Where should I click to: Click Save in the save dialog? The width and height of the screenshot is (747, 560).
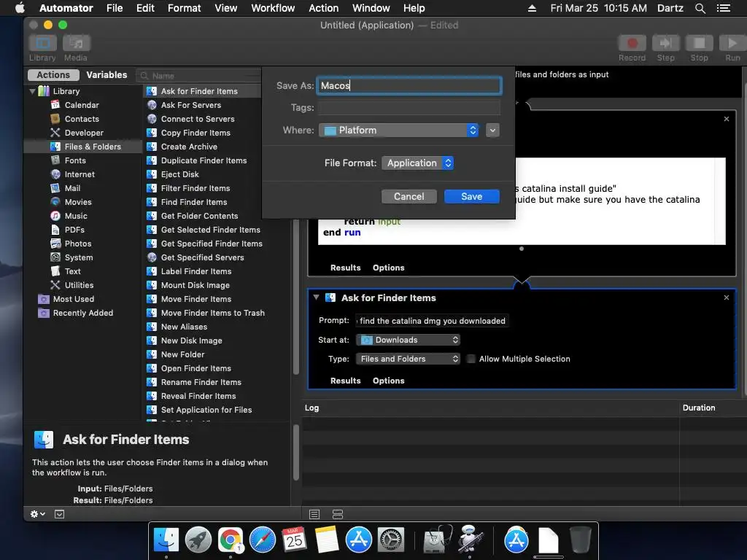tap(472, 196)
